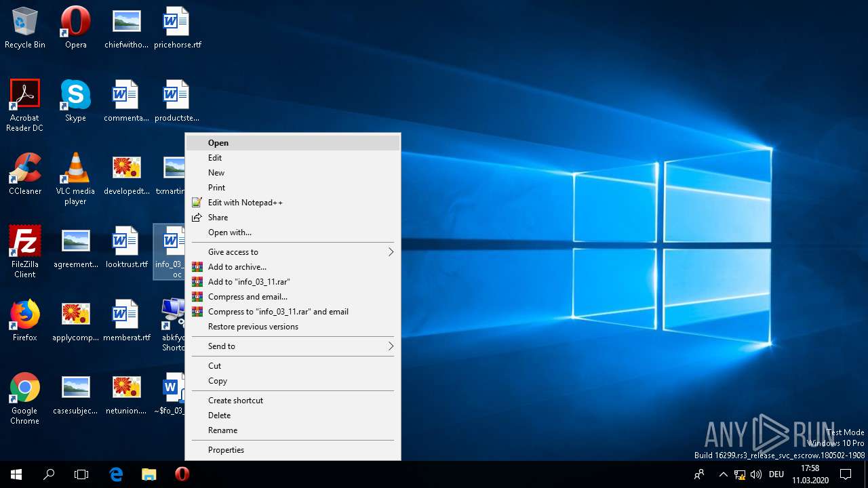Open FileZilla Client shortcut
Image resolution: width=868 pixels, height=488 pixels.
(25, 252)
